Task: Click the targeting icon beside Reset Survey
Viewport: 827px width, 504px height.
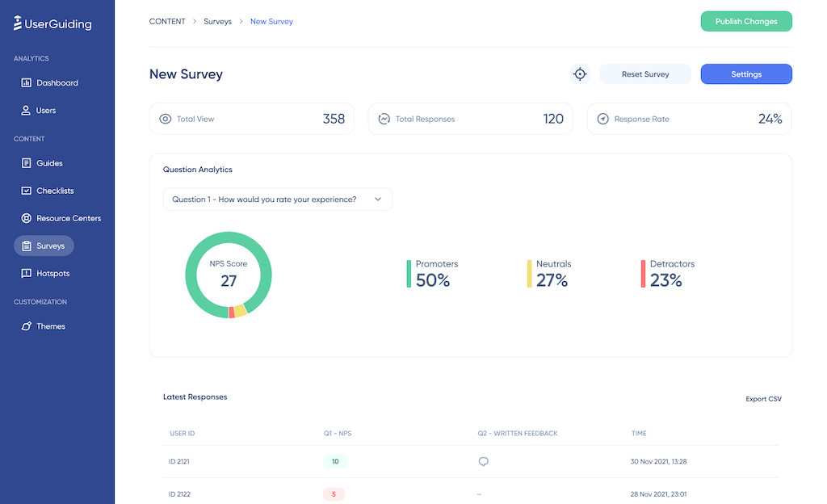Action: [x=580, y=73]
